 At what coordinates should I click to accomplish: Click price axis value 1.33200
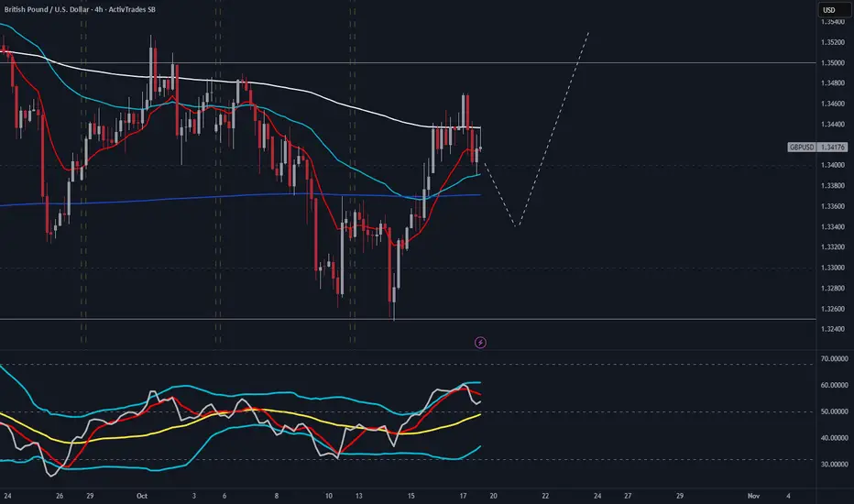(x=833, y=247)
